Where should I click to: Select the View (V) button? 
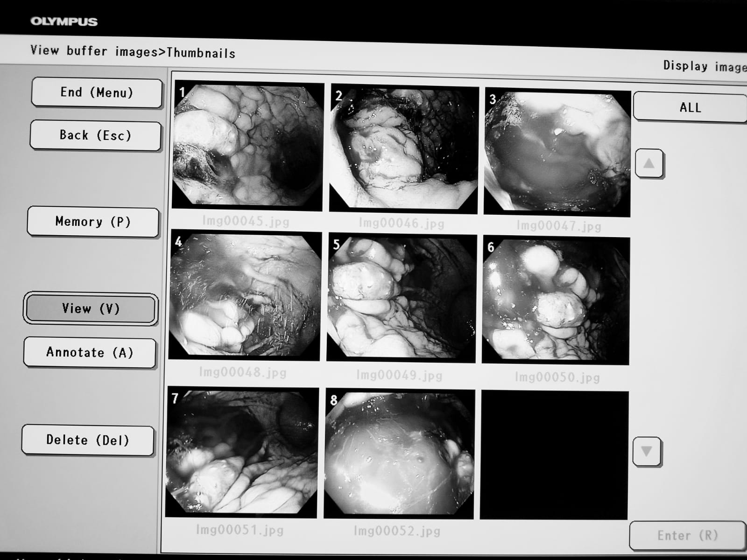pos(91,308)
